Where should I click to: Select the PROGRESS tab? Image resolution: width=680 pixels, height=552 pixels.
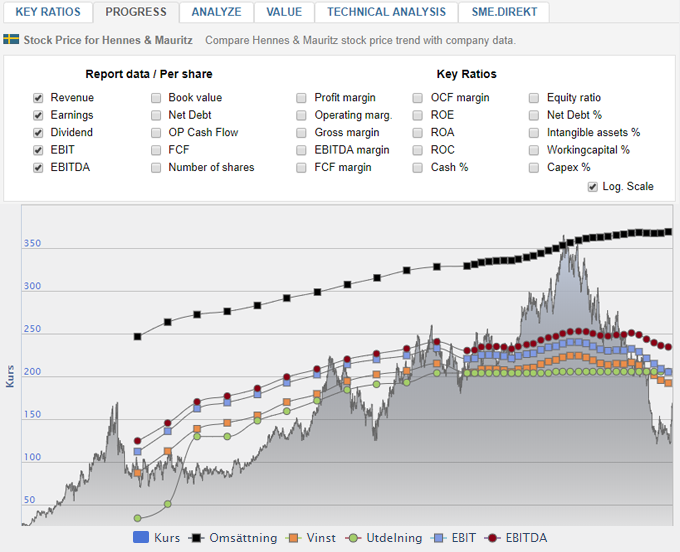pyautogui.click(x=136, y=12)
